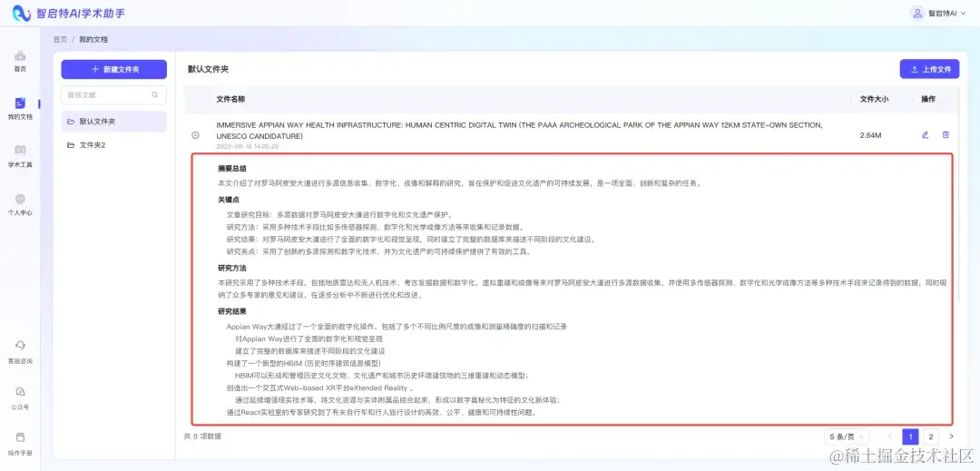This screenshot has width=980, height=471.
Task: Open the 学术工具 sidebar icon
Action: [x=20, y=150]
